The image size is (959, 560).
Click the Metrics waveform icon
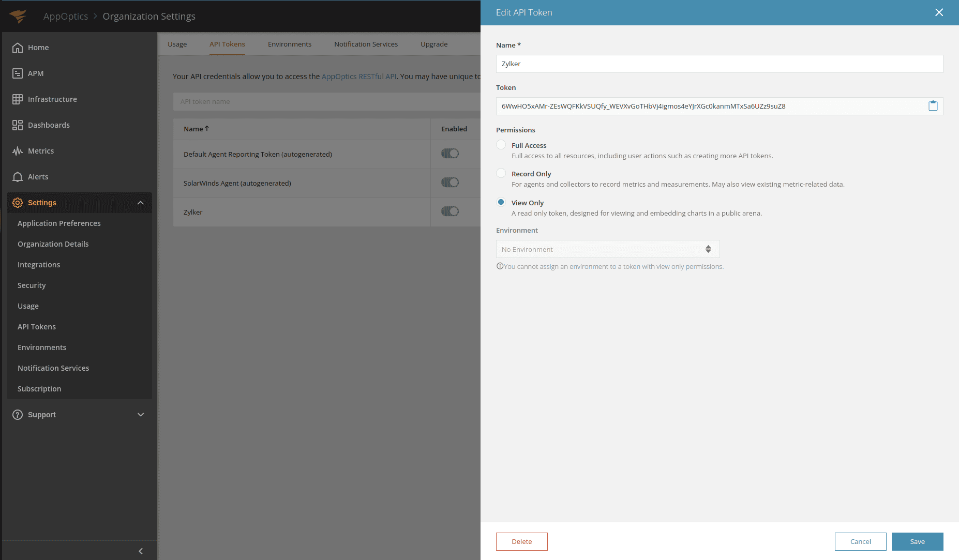click(18, 151)
